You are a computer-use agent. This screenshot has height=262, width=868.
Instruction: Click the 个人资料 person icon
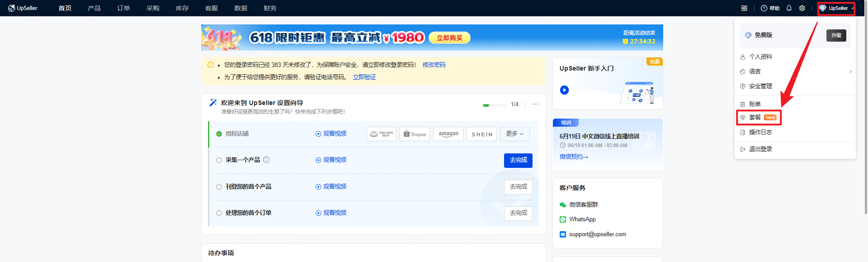[742, 57]
